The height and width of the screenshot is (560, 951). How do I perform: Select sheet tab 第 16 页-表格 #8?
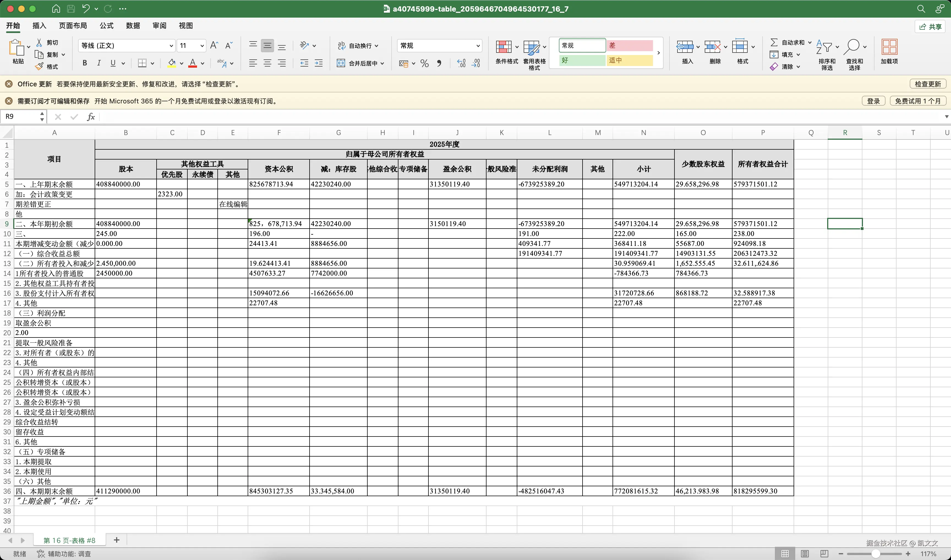click(69, 540)
